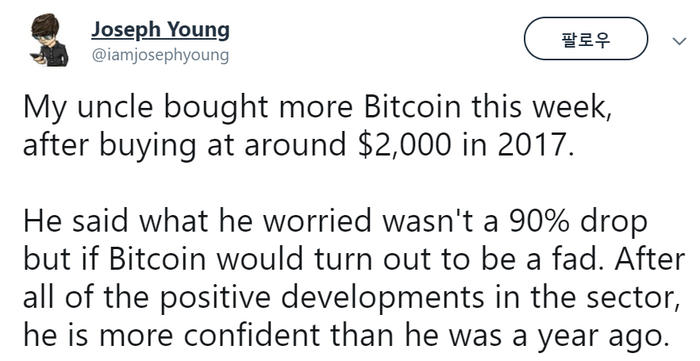Click the phrase 'year ago' ending the tweet

tap(601, 337)
